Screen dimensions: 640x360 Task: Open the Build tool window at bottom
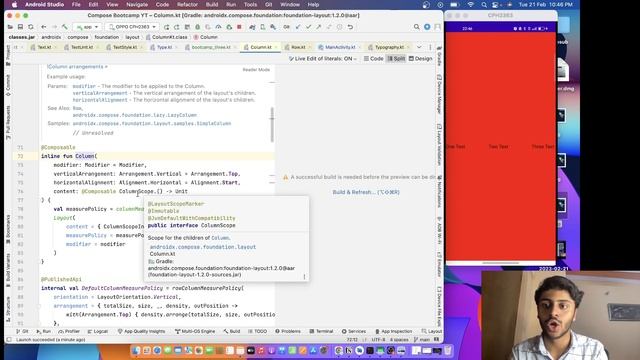[x=232, y=331]
